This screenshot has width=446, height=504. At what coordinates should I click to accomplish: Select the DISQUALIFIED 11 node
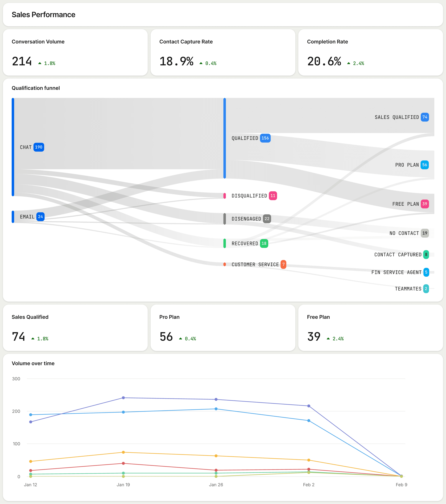click(x=254, y=196)
